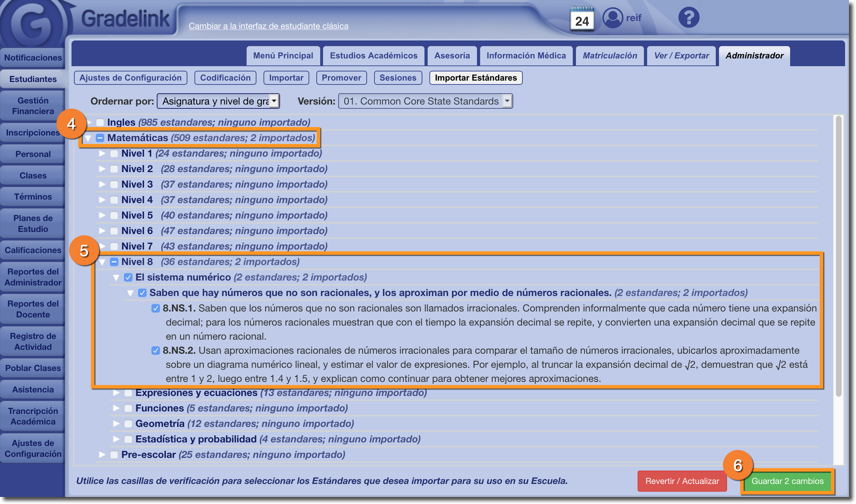Expand the Geometría arrow icon
Viewport: 856px width, 504px height.
[116, 423]
